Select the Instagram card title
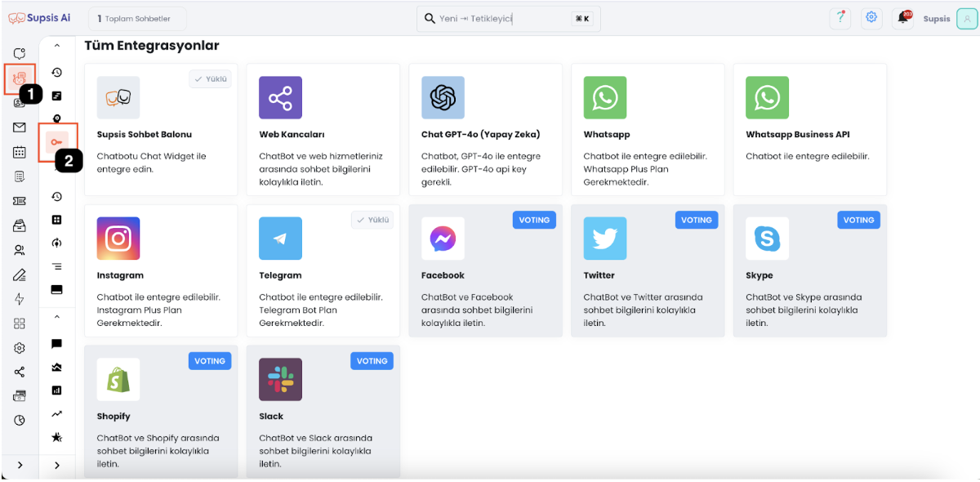 tap(120, 276)
